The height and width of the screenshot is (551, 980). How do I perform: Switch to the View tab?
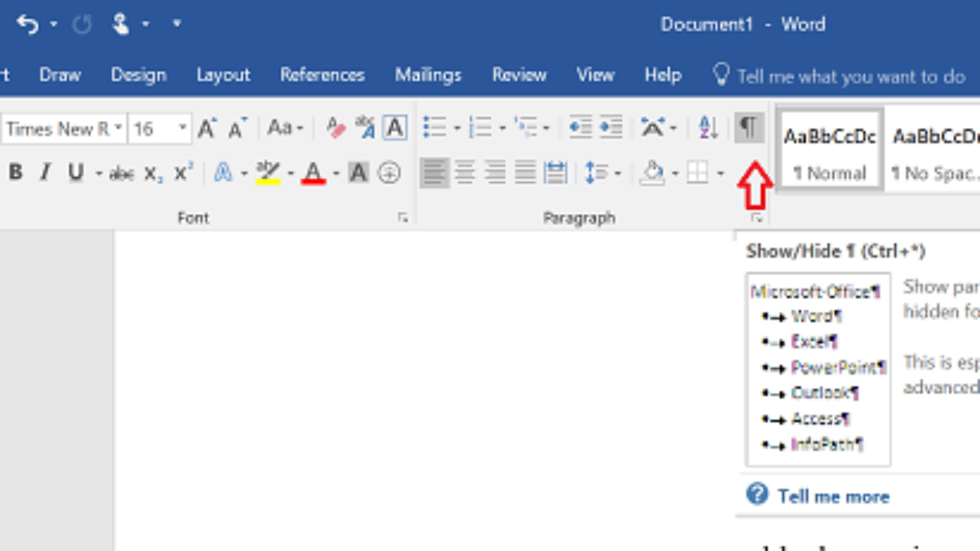click(595, 75)
